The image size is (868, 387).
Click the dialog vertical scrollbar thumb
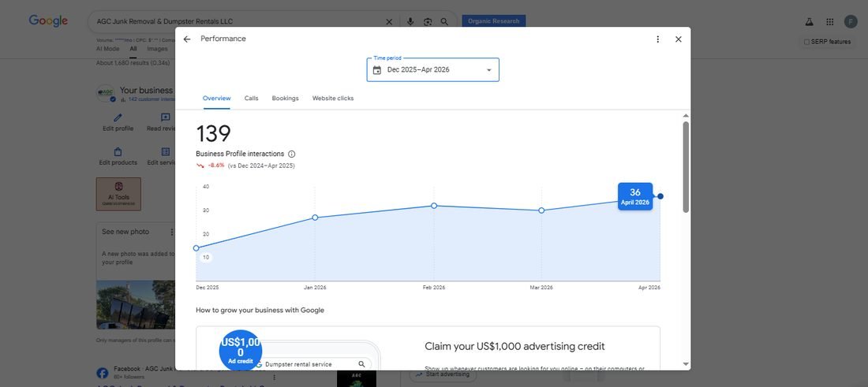[x=686, y=167]
